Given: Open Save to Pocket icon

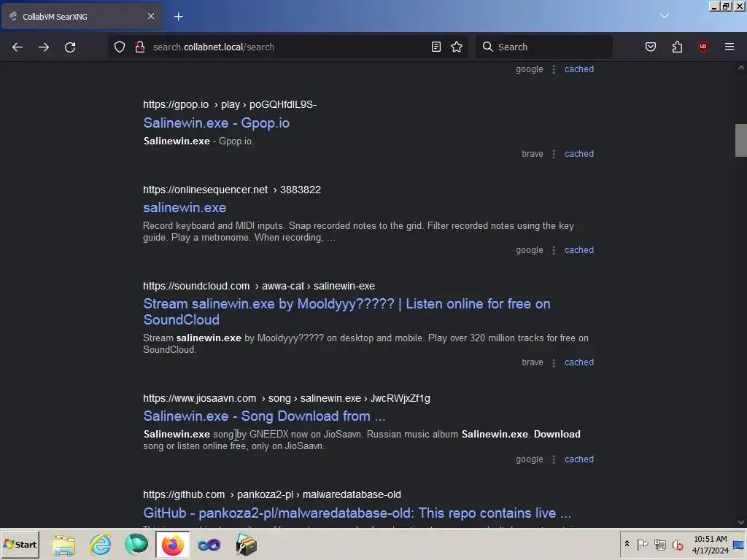Looking at the screenshot, I should (x=651, y=47).
